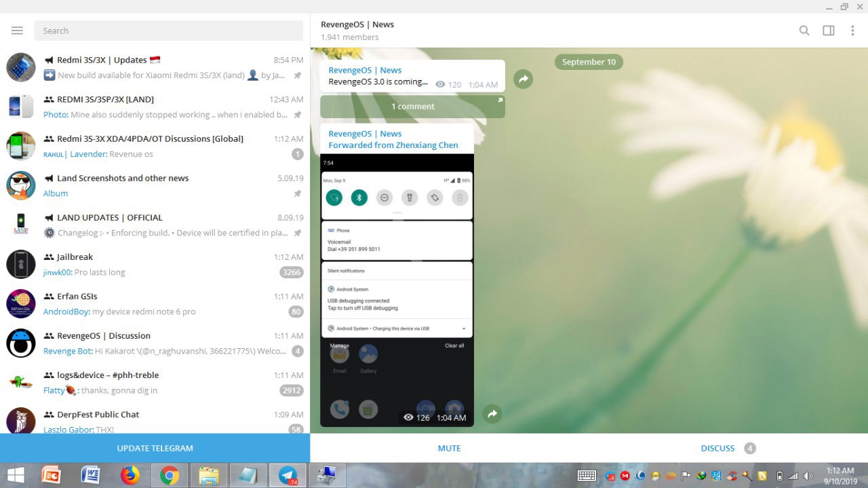The height and width of the screenshot is (488, 868).
Task: Open the forwarded screenshot photo
Action: [x=397, y=290]
